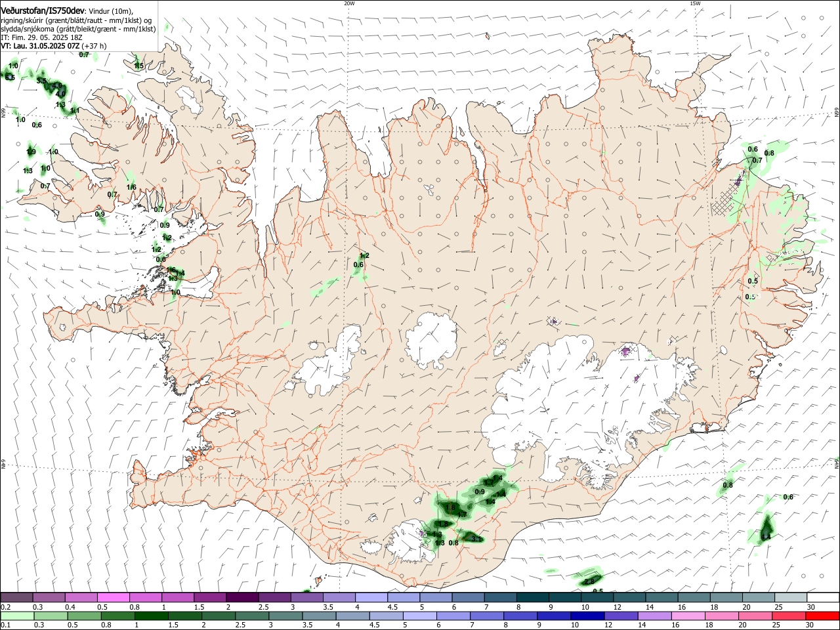The width and height of the screenshot is (840, 630).
Task: Click the magenta 0.5 swatch in upper legend
Action: point(113,597)
